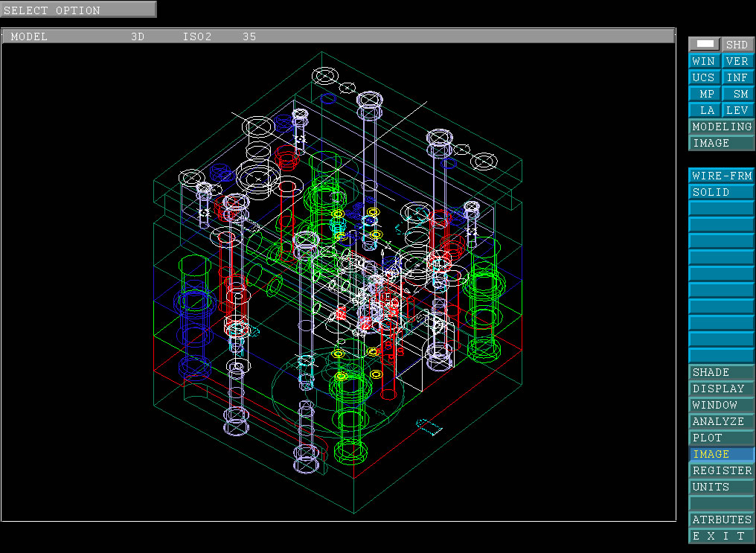Open the UCS coordinate system option
Screen dimensions: 756x553
[x=704, y=77]
